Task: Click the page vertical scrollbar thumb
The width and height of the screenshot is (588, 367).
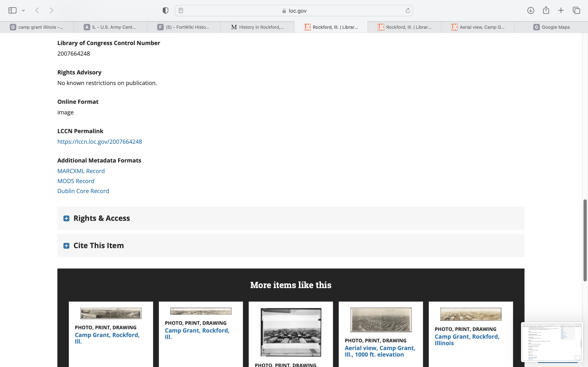Action: (x=585, y=240)
